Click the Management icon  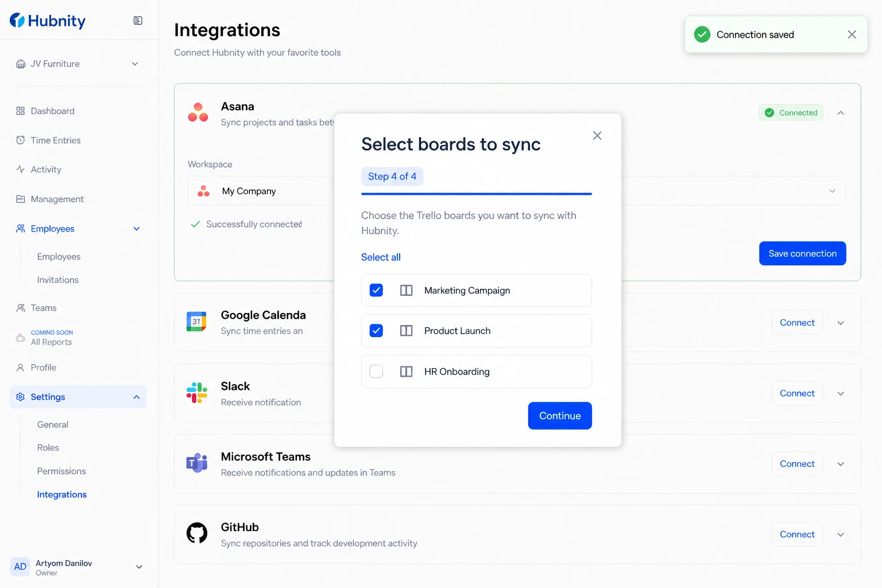[21, 199]
